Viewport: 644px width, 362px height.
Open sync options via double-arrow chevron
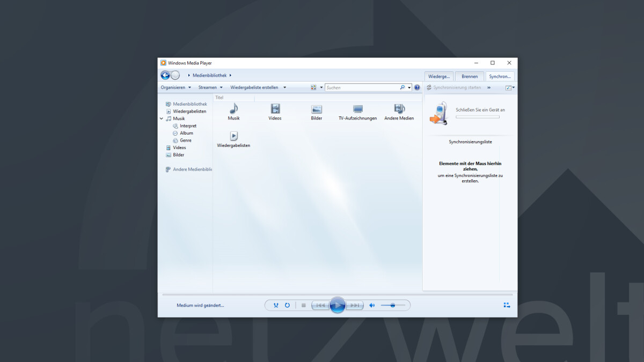point(488,87)
